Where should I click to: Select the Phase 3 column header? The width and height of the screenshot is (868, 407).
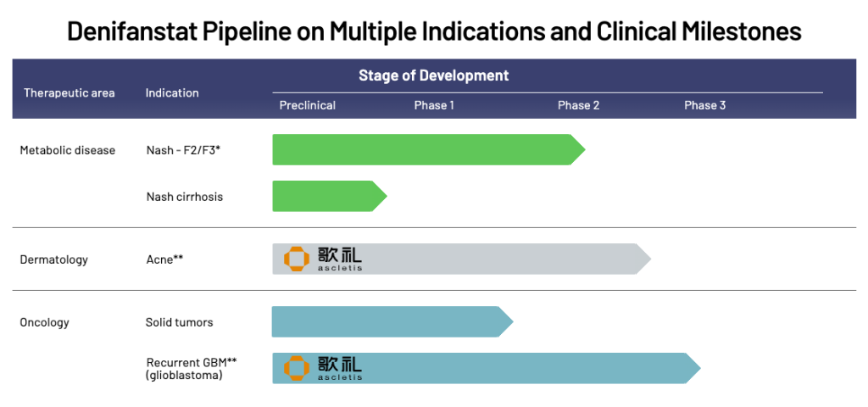[705, 105]
